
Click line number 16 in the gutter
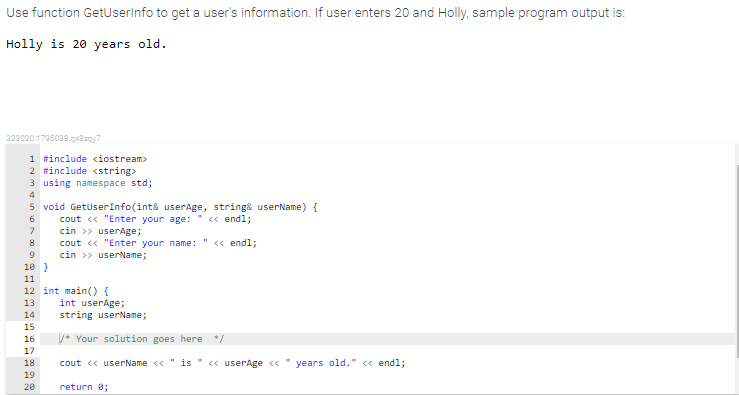[x=29, y=339]
